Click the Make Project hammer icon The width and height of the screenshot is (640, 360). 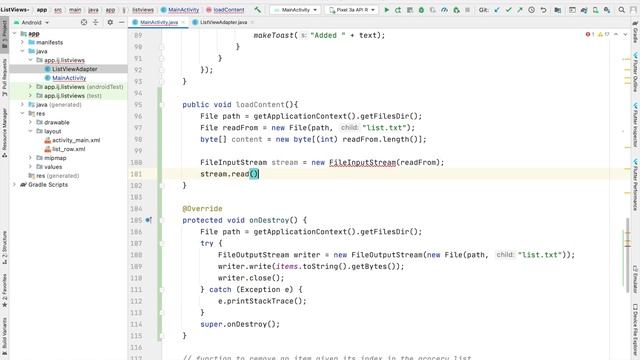[257, 10]
